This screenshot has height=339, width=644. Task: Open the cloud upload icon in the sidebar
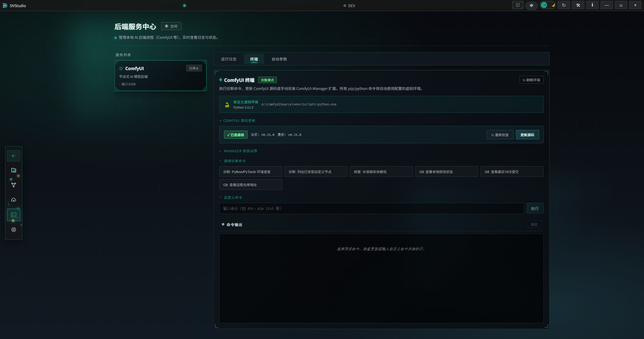click(x=13, y=200)
